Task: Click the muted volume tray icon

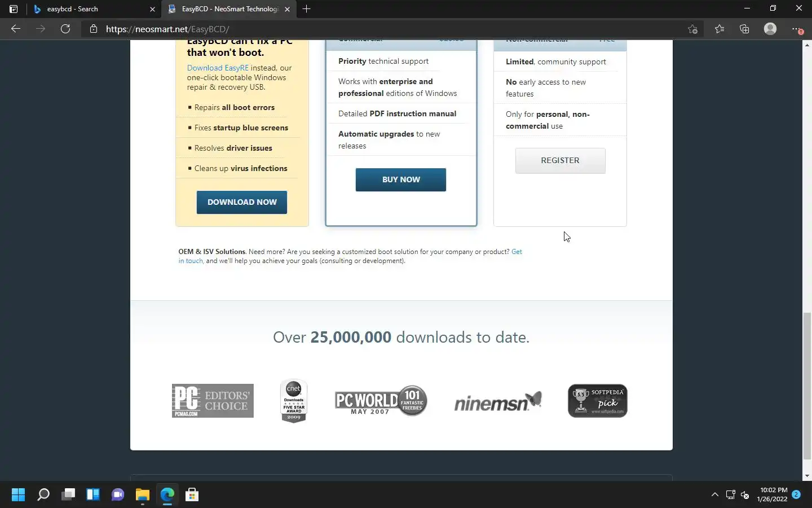Action: click(x=745, y=494)
